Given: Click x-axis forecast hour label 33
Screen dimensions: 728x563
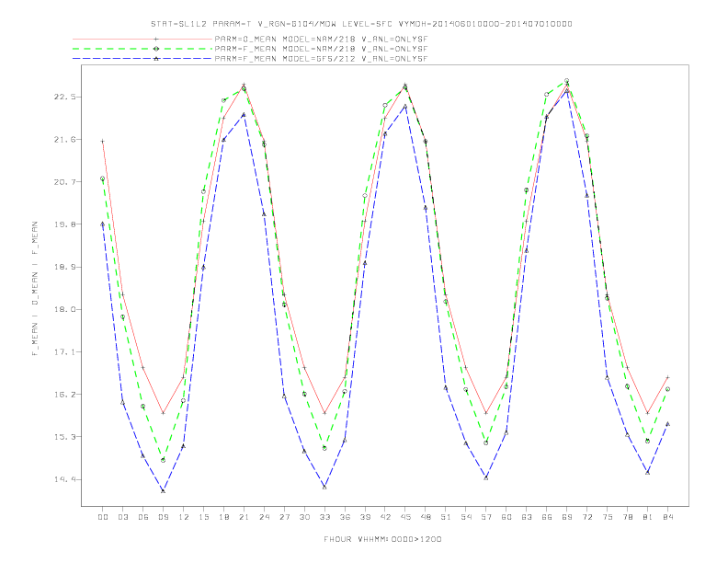Looking at the screenshot, I should (324, 517).
